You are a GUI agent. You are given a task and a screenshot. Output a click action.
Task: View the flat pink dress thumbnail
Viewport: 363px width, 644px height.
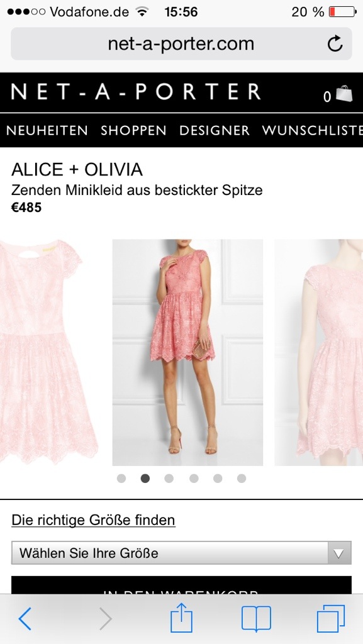[x=48, y=352]
